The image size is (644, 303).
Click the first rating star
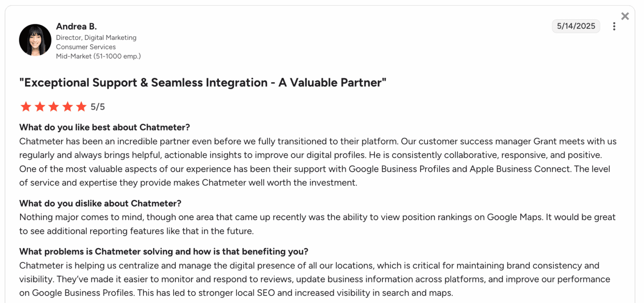26,107
